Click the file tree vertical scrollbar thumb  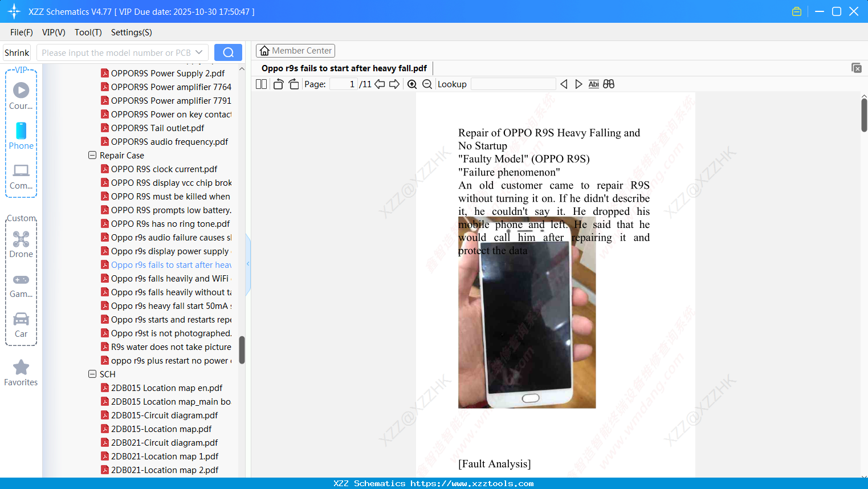[x=242, y=350]
